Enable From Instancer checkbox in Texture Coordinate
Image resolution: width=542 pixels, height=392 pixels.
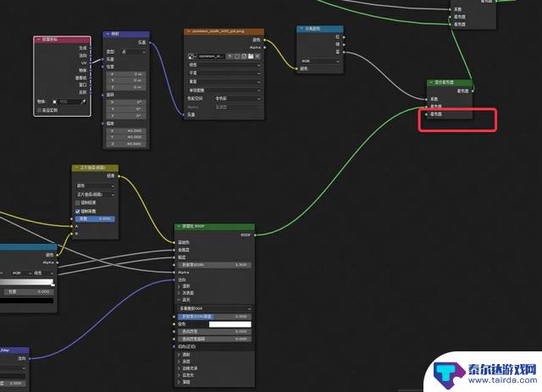[x=40, y=110]
